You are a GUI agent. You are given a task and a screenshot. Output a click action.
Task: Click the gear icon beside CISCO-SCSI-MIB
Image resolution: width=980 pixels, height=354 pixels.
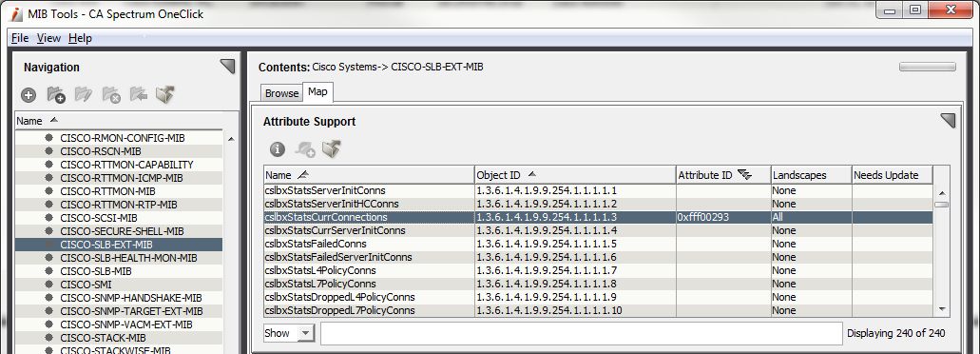48,218
